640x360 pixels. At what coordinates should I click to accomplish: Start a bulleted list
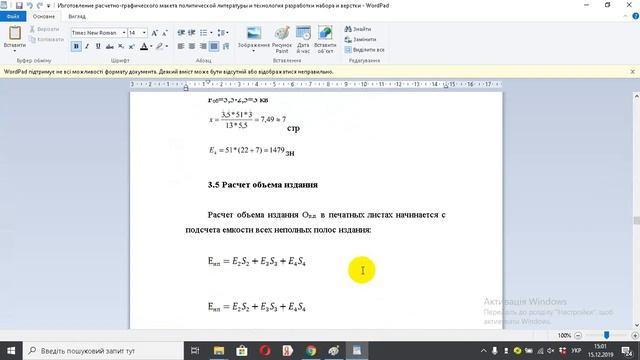point(203,33)
